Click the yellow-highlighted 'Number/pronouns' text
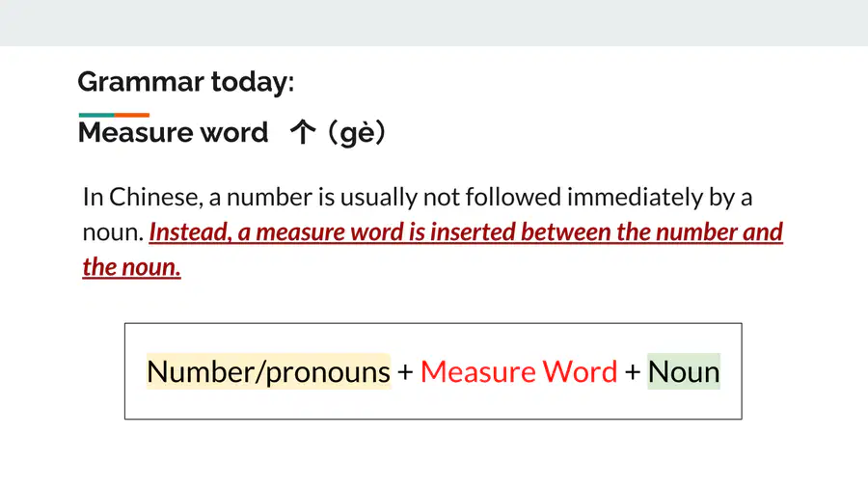Screen dimensions: 868x488 click(x=268, y=371)
